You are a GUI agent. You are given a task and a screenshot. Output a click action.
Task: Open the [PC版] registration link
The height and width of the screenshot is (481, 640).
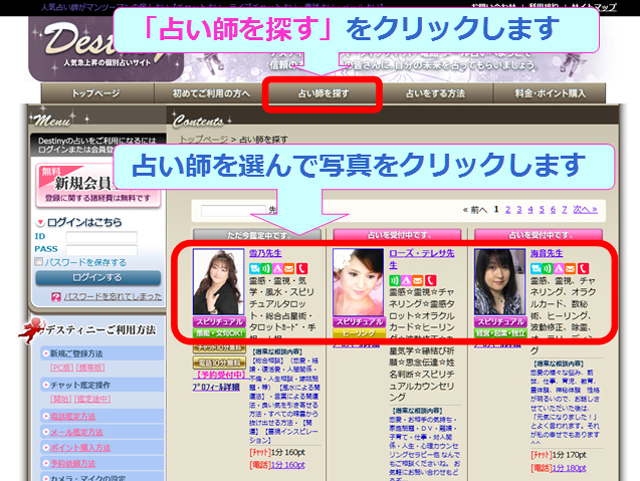(x=62, y=368)
